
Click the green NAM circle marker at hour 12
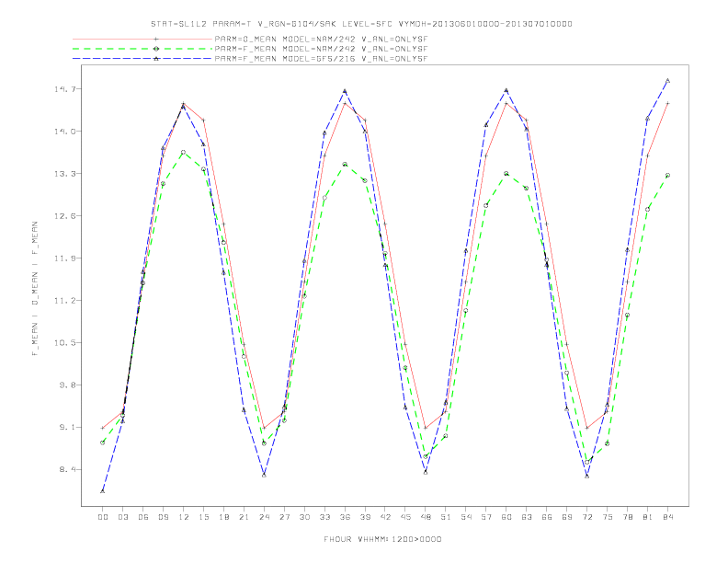pyautogui.click(x=184, y=153)
